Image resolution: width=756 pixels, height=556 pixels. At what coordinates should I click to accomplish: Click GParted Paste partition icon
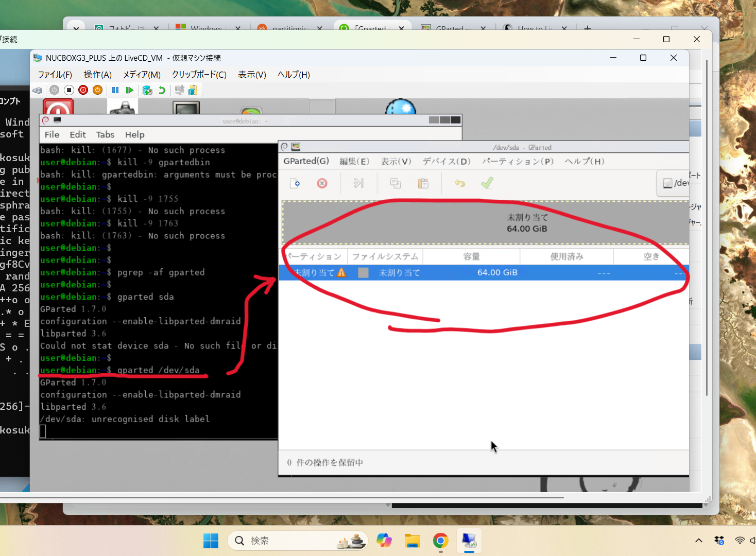423,183
